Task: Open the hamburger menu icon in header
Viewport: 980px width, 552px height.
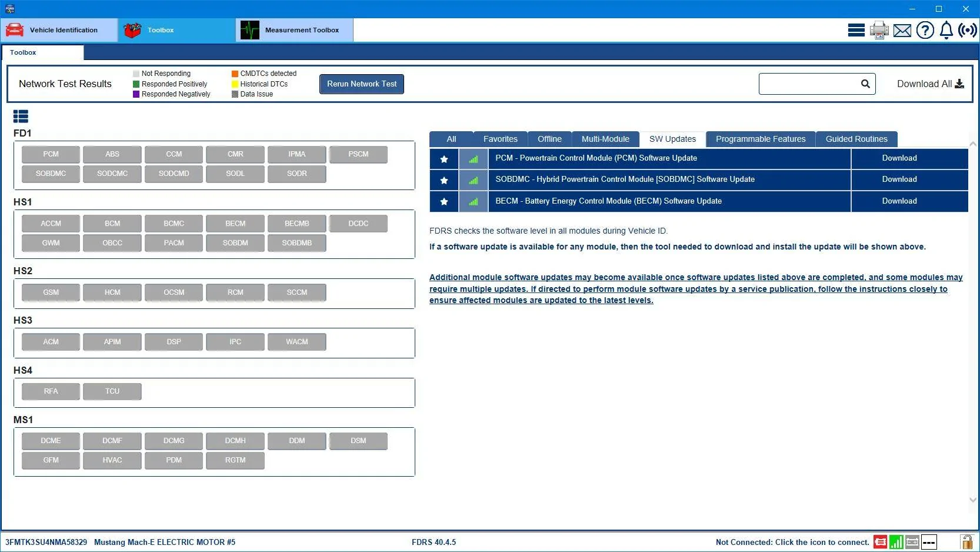Action: click(856, 30)
